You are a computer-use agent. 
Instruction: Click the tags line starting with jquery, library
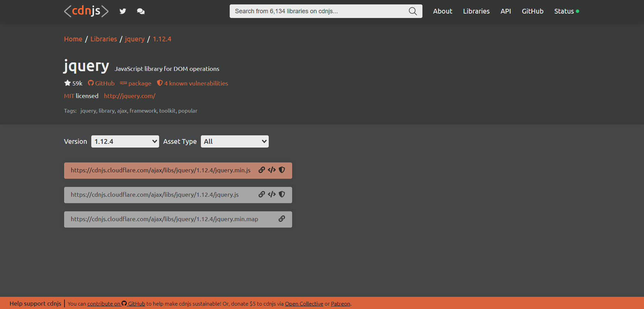(x=139, y=111)
